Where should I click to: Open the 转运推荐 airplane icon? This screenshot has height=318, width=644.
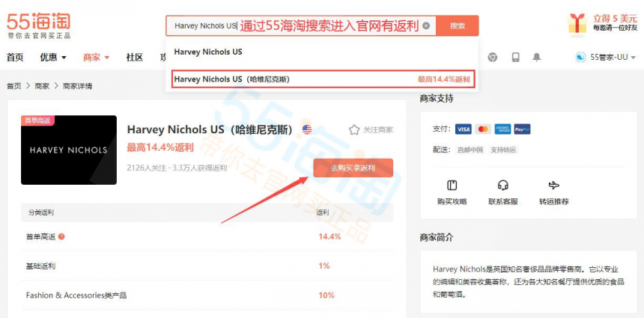click(553, 186)
